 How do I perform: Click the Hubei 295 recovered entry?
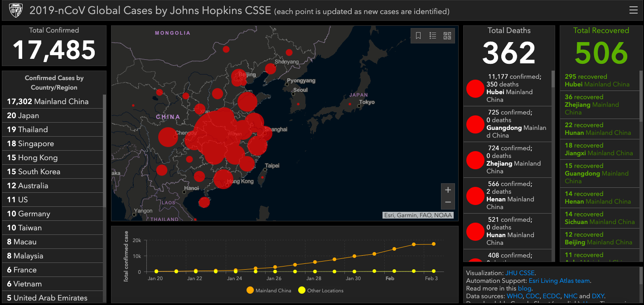click(599, 81)
